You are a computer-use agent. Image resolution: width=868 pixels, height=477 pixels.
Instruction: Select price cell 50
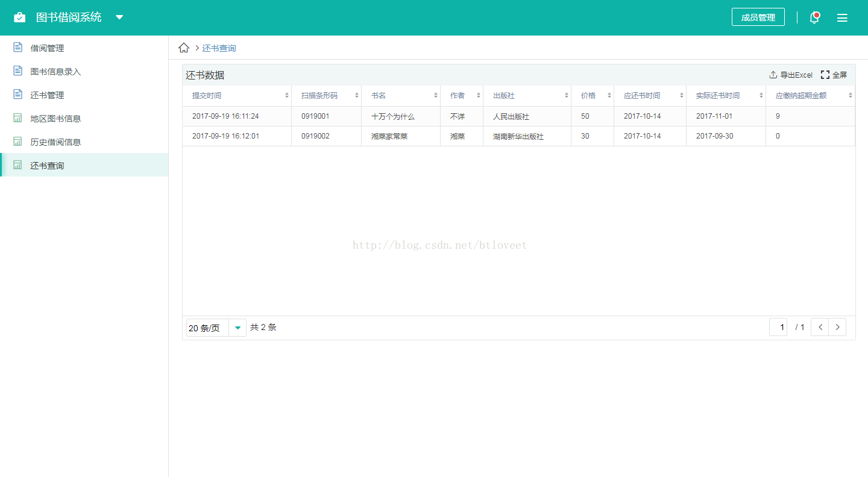(x=593, y=116)
